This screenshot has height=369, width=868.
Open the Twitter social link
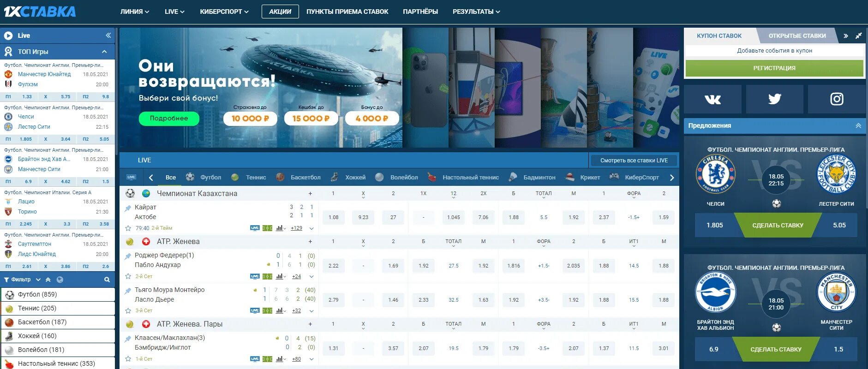774,99
